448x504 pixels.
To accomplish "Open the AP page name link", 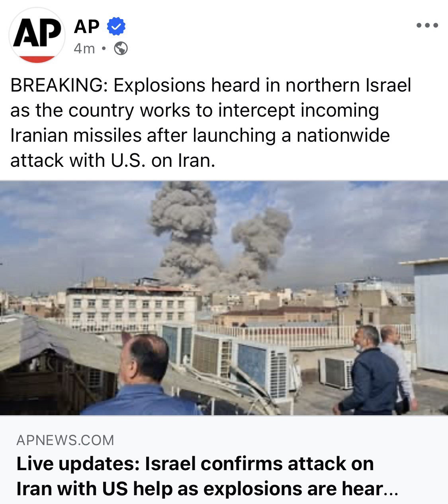I will 86,26.
